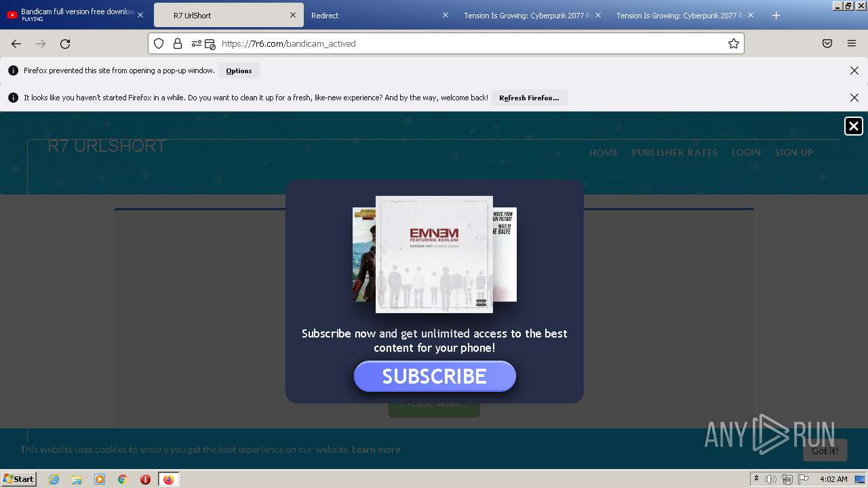Open the media player taskbar icon
Screen dimensions: 868x488
100,479
